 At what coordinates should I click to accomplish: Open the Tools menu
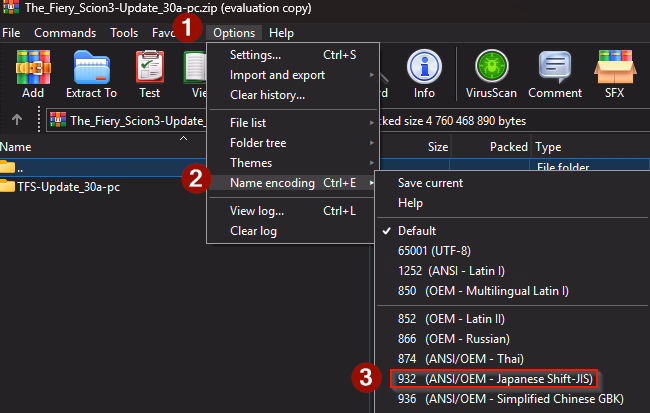tap(124, 33)
